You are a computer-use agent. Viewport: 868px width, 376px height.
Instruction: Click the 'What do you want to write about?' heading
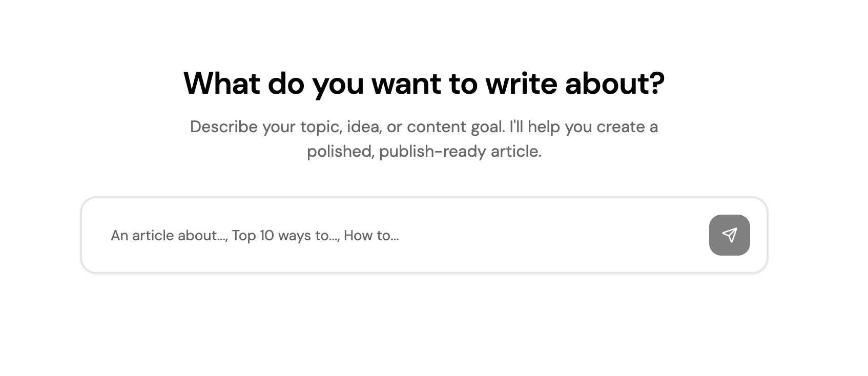[x=424, y=83]
